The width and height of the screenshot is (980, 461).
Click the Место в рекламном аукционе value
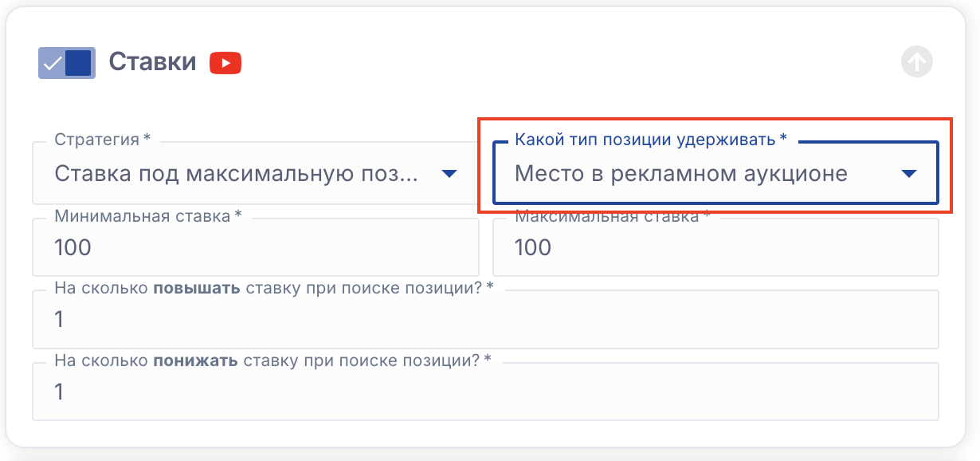(680, 174)
